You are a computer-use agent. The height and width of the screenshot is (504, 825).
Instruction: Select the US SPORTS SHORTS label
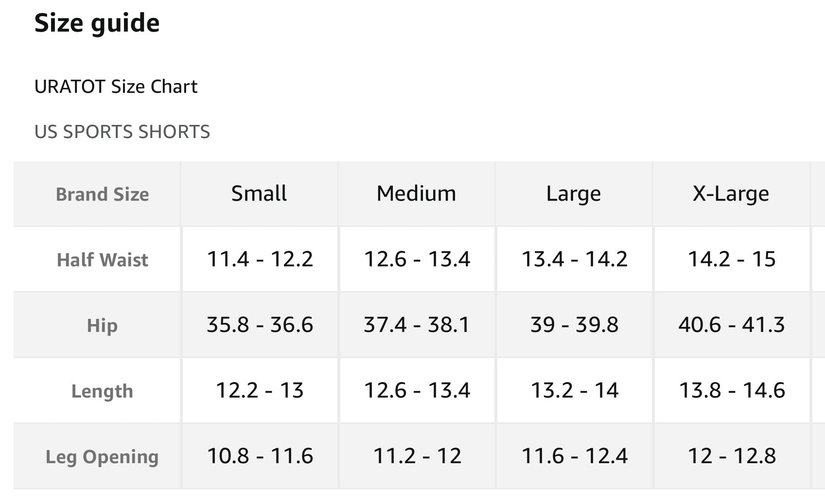122,132
